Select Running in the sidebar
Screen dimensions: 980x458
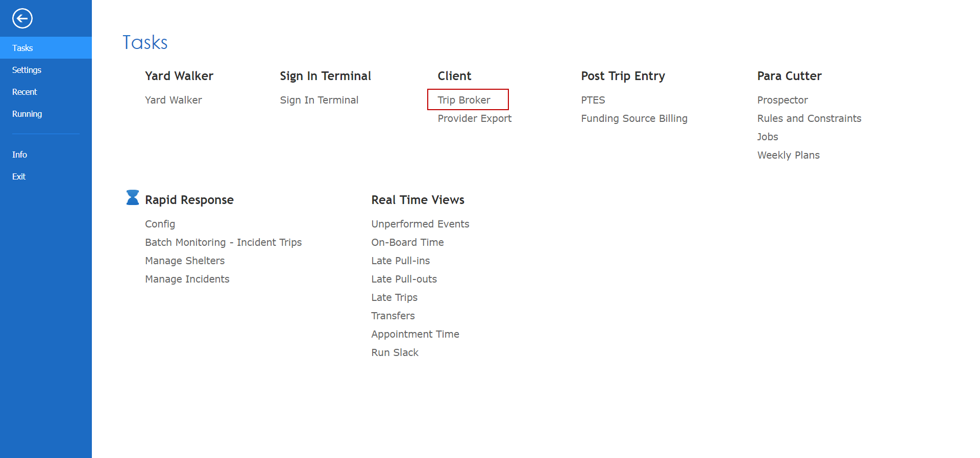click(27, 114)
